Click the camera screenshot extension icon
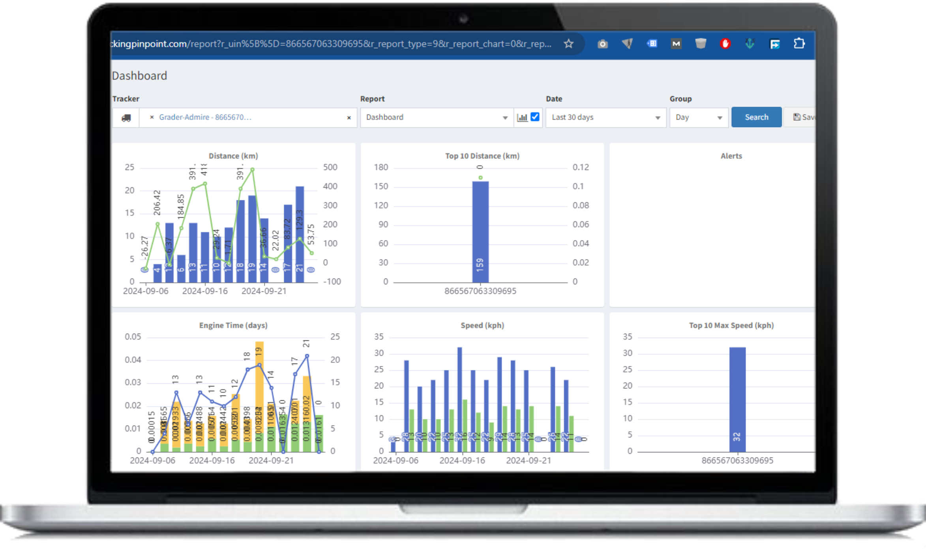This screenshot has width=926, height=560. [x=602, y=44]
